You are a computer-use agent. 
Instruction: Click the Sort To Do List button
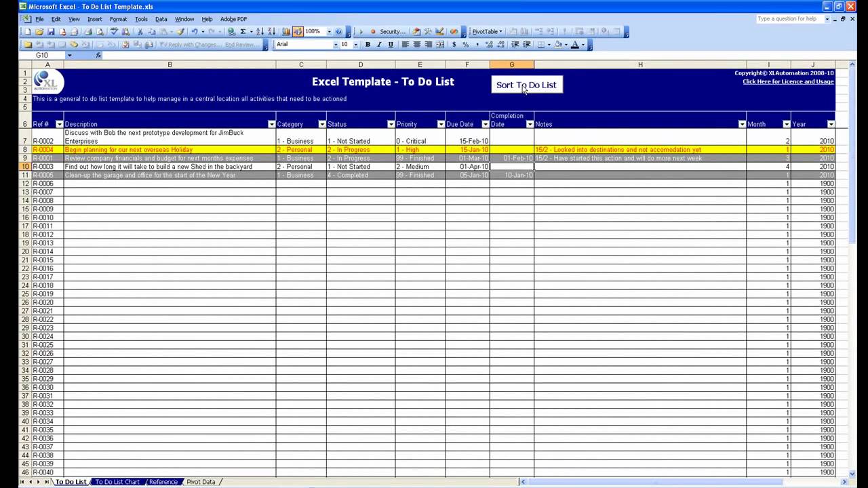(x=526, y=85)
